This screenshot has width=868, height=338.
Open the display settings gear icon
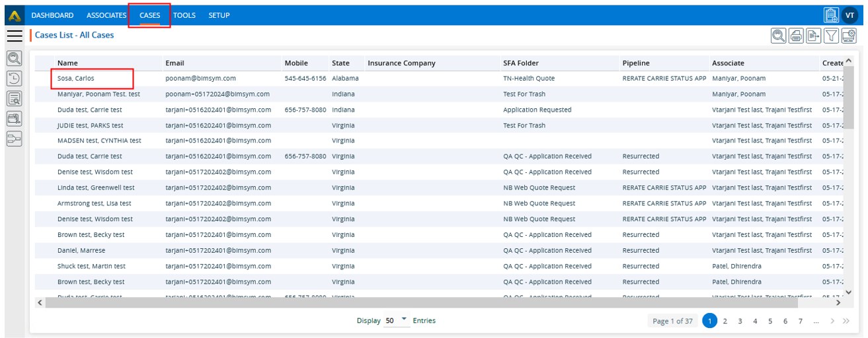[849, 36]
